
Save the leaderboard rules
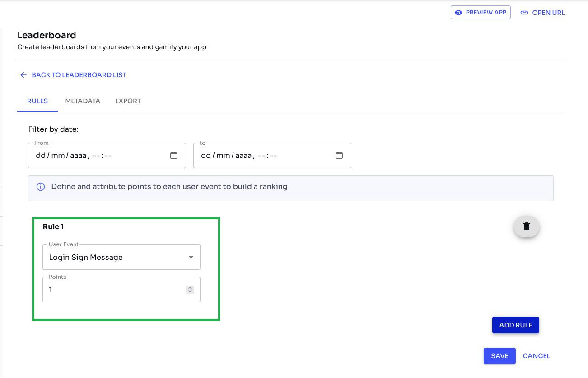click(499, 356)
